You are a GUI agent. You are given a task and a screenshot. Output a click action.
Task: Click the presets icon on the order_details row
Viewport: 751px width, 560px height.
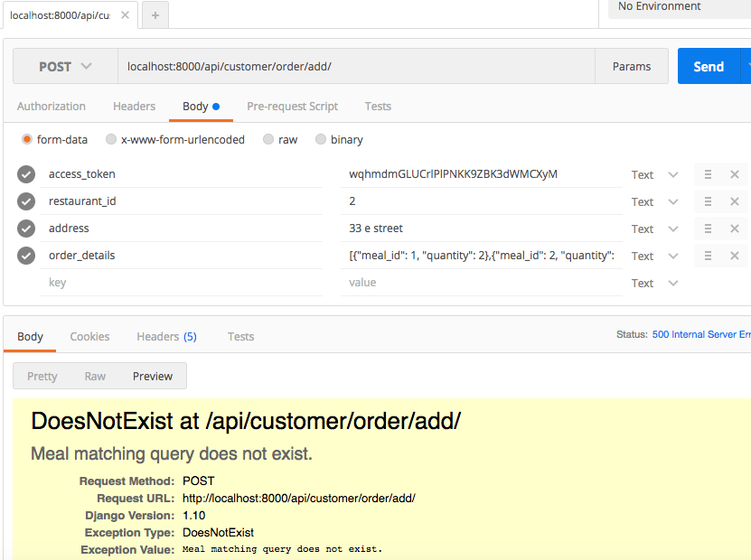point(708,256)
